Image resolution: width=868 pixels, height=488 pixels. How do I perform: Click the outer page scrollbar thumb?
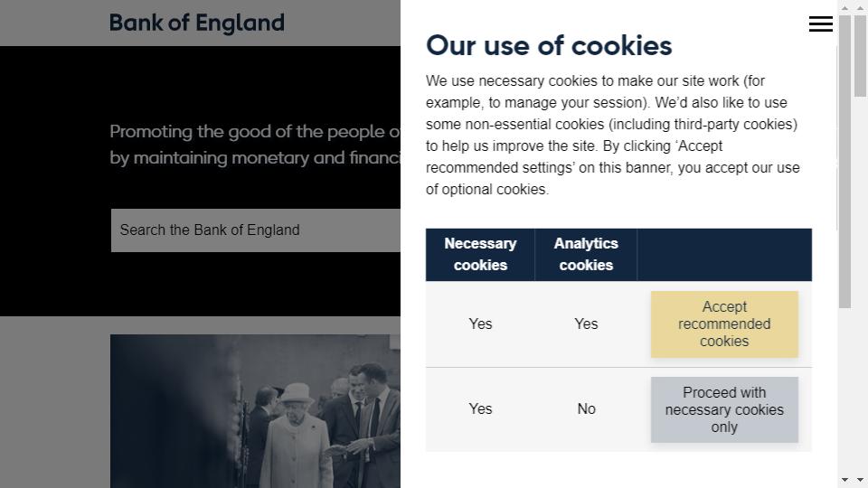pos(860,56)
